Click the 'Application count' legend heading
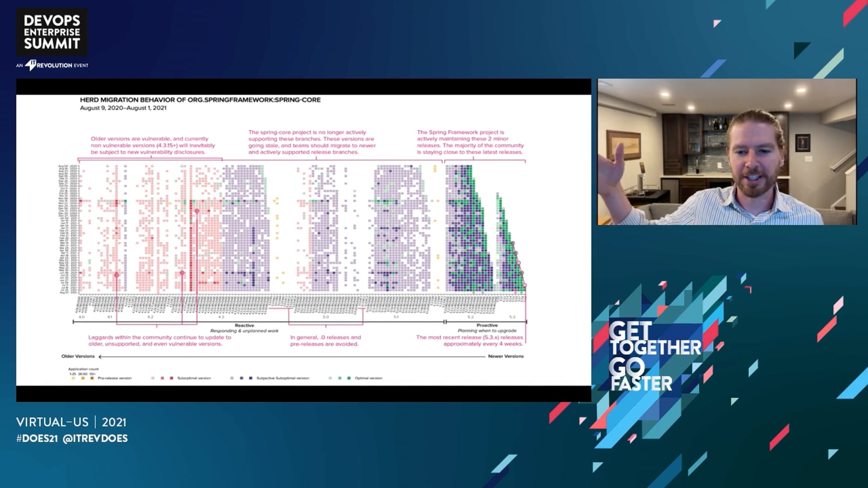 83,369
